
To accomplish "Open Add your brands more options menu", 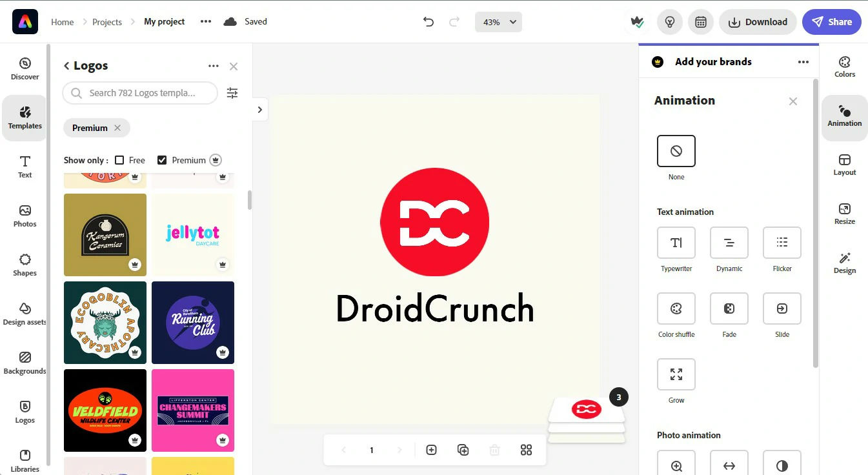I will pos(803,62).
